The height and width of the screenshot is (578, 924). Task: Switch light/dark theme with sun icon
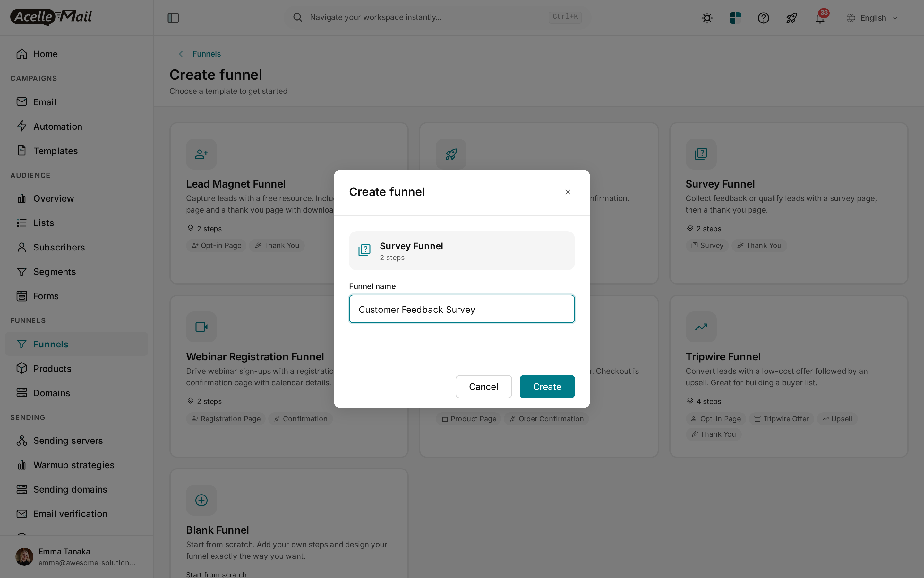pyautogui.click(x=707, y=18)
